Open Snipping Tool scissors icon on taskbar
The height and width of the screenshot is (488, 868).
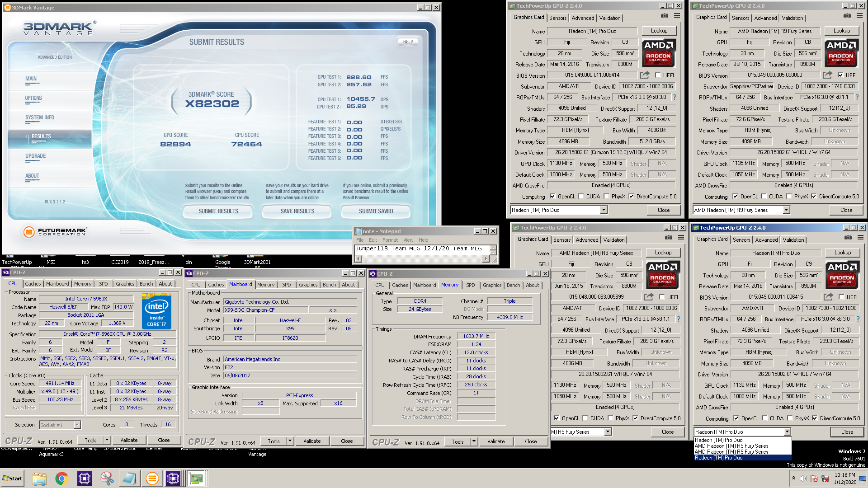coord(107,479)
